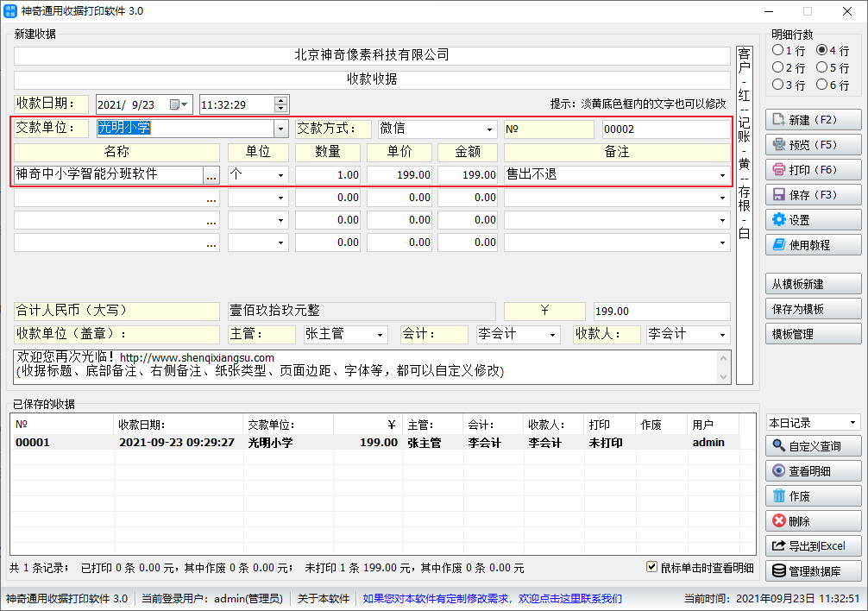Click the 关于本软件 status bar item
This screenshot has height=611, width=868.
click(324, 599)
